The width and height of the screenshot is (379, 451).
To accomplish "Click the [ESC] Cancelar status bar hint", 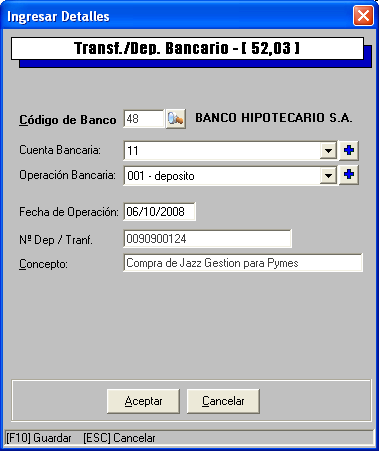I will tap(119, 438).
